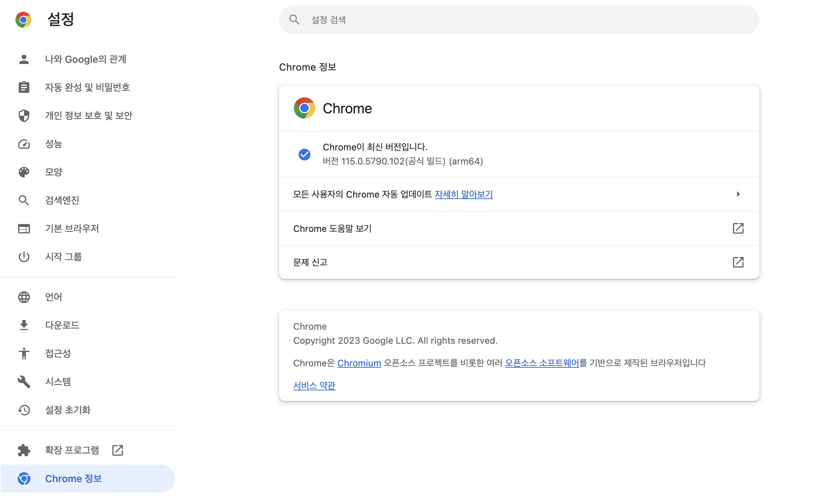The height and width of the screenshot is (504, 816).
Task: Click the puzzle piece icon for 확장 프로그램
Action: click(x=24, y=450)
